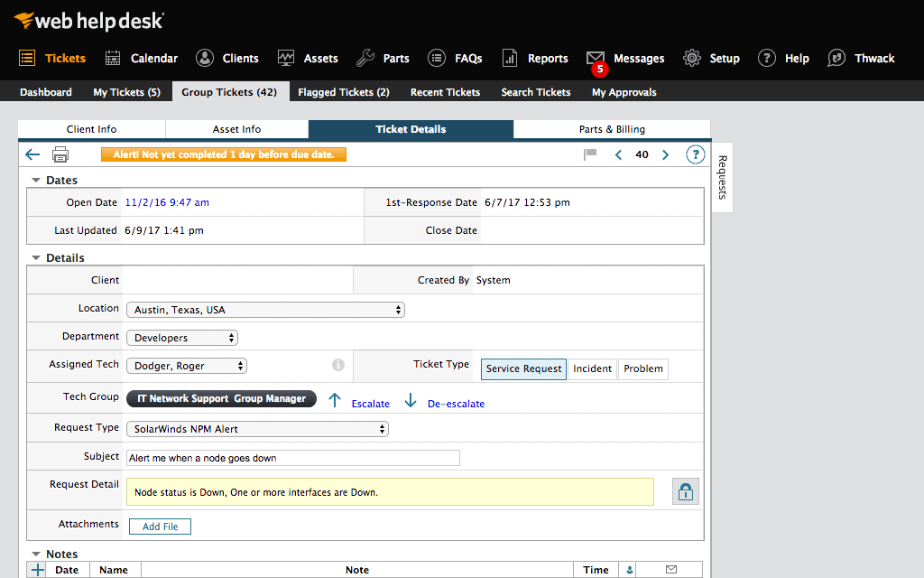Open My Approvals
This screenshot has height=578, width=924.
point(624,92)
